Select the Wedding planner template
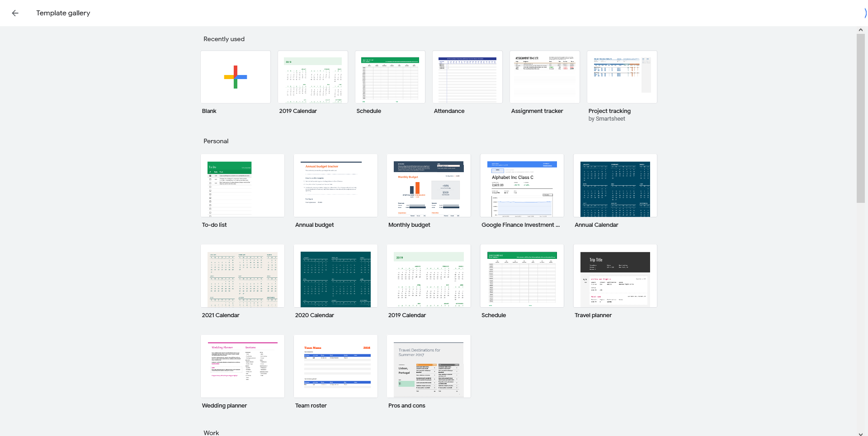 click(242, 366)
